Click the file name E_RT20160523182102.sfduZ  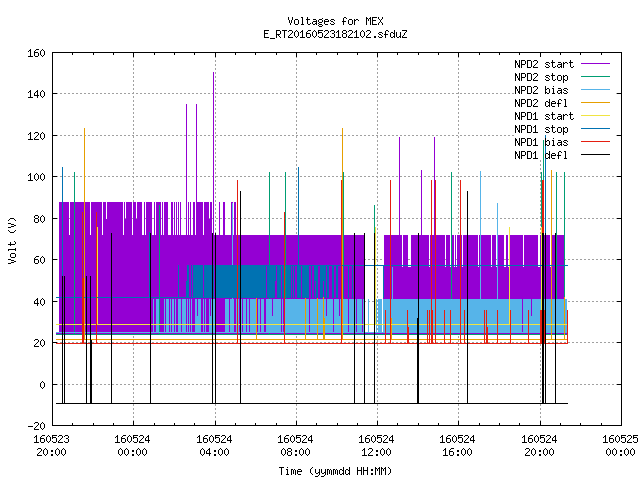coord(336,34)
